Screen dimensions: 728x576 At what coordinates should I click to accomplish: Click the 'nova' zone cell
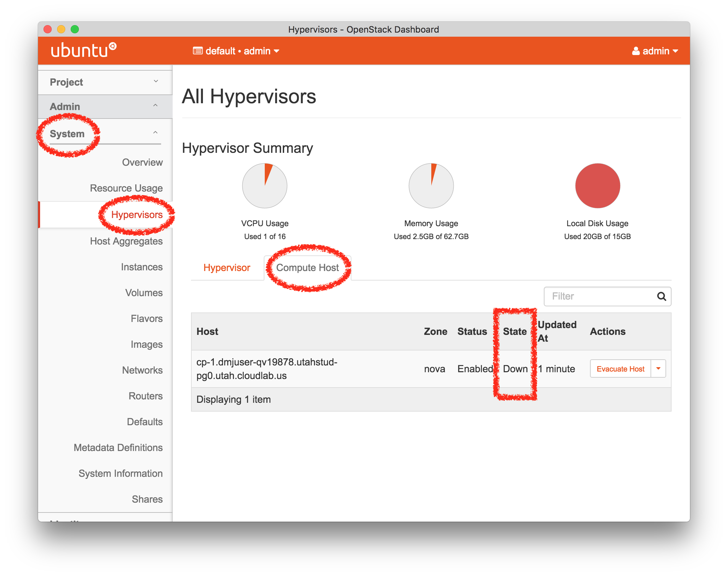coord(434,369)
